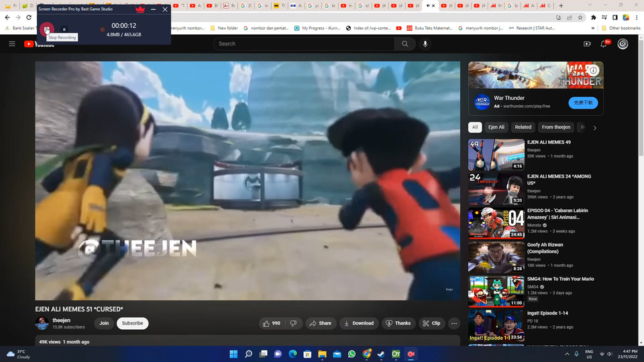Viewport: 644px width, 362px height.
Task: Dislike the video
Action: [293, 323]
